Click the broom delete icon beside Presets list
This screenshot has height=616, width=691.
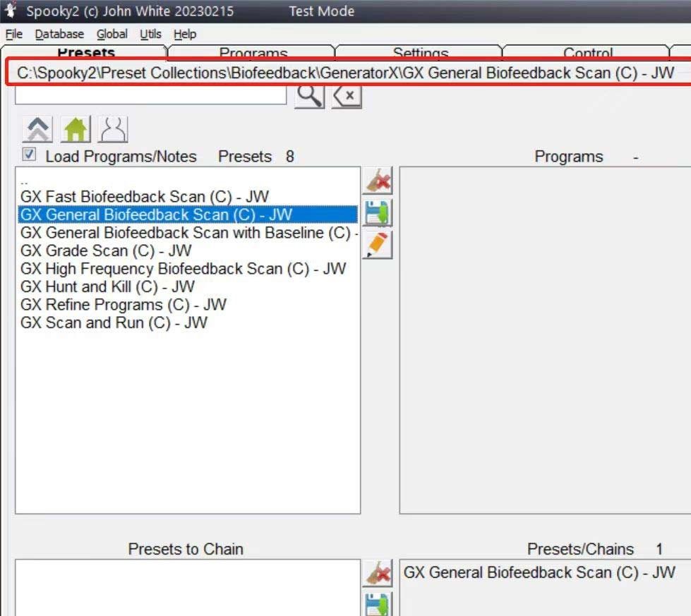point(378,181)
